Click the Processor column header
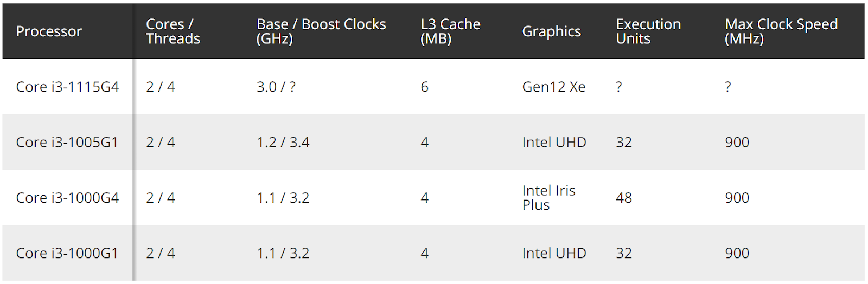Viewport: 868px width, 284px height. pos(49,31)
